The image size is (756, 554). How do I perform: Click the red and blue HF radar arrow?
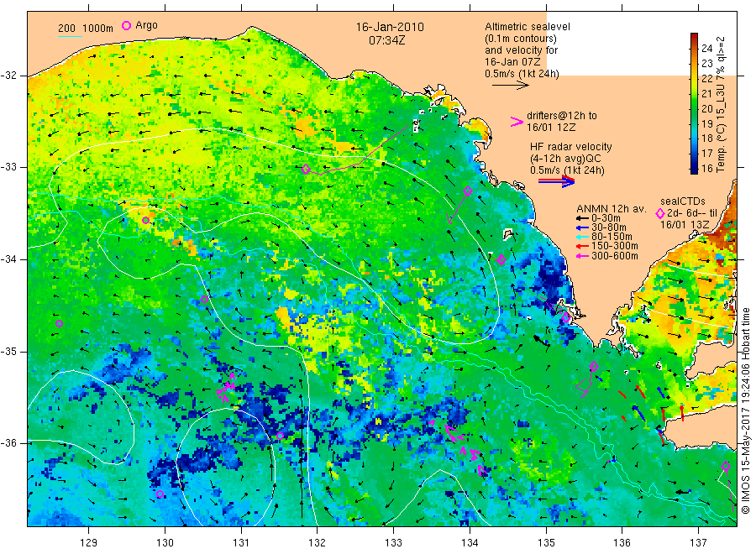557,181
